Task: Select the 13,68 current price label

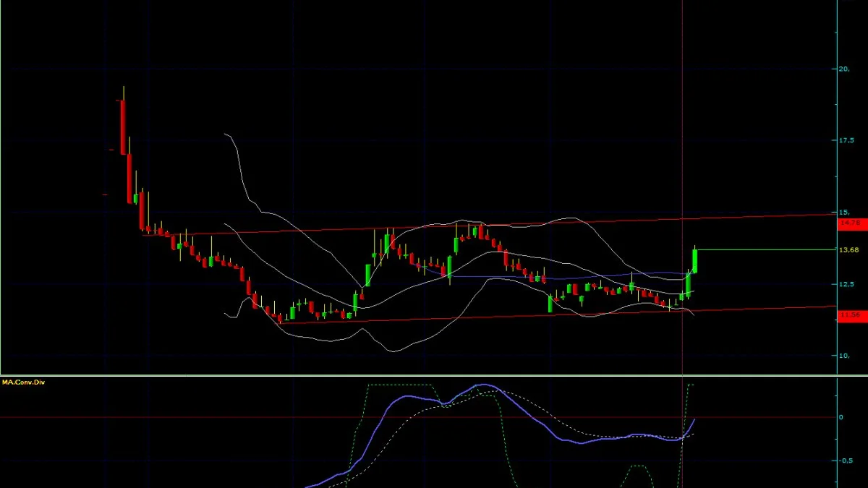Action: [848, 250]
